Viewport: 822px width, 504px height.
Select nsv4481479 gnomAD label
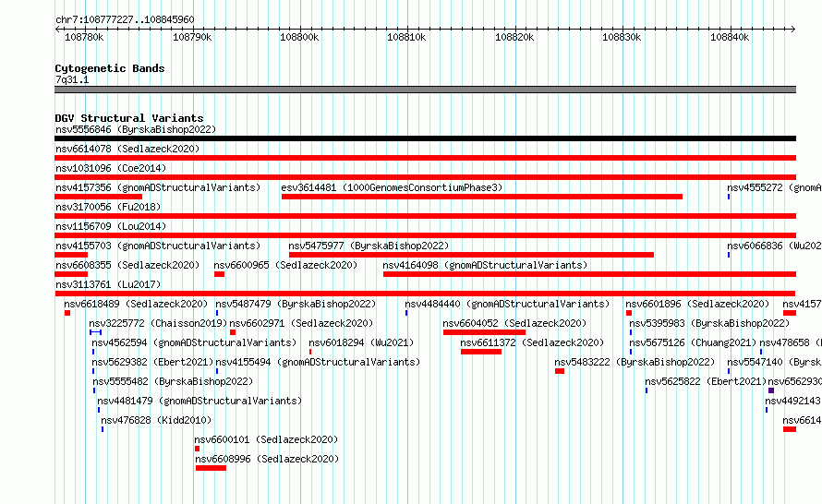tap(199, 401)
